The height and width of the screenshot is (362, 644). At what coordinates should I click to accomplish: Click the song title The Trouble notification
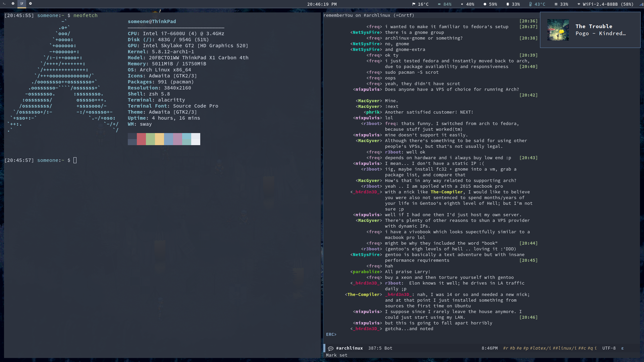pyautogui.click(x=594, y=26)
